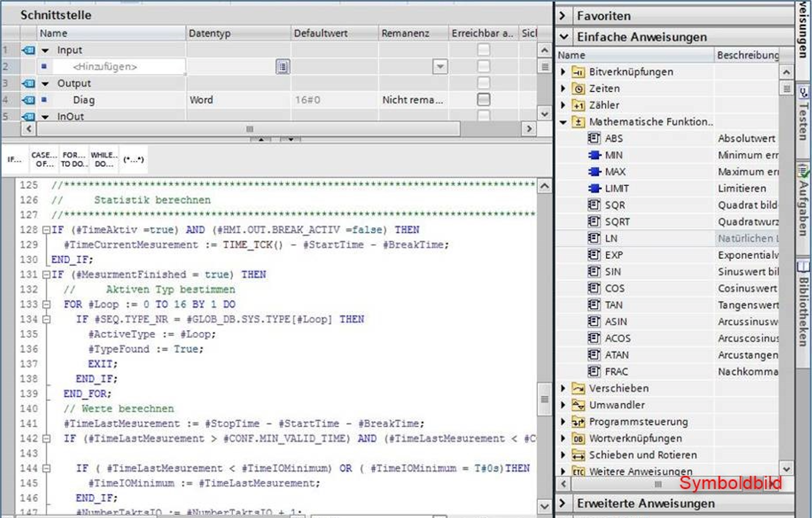Expand the Favoriten section
The image size is (812, 518).
point(562,16)
